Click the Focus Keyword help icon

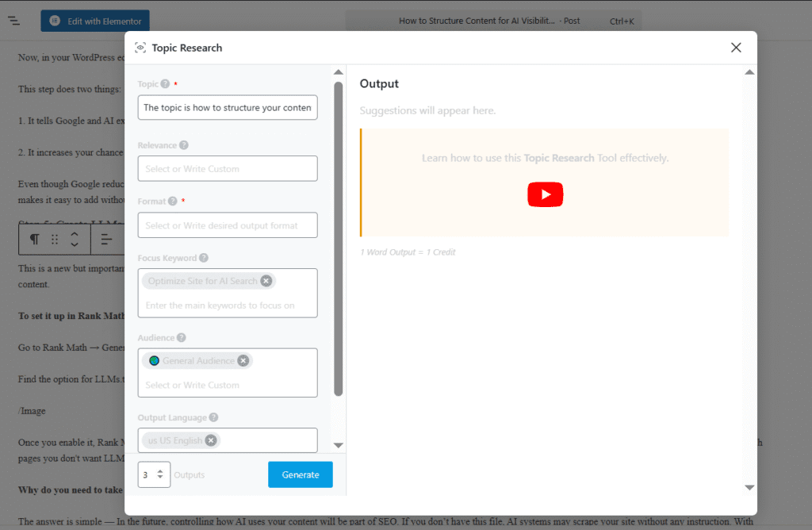click(x=204, y=258)
